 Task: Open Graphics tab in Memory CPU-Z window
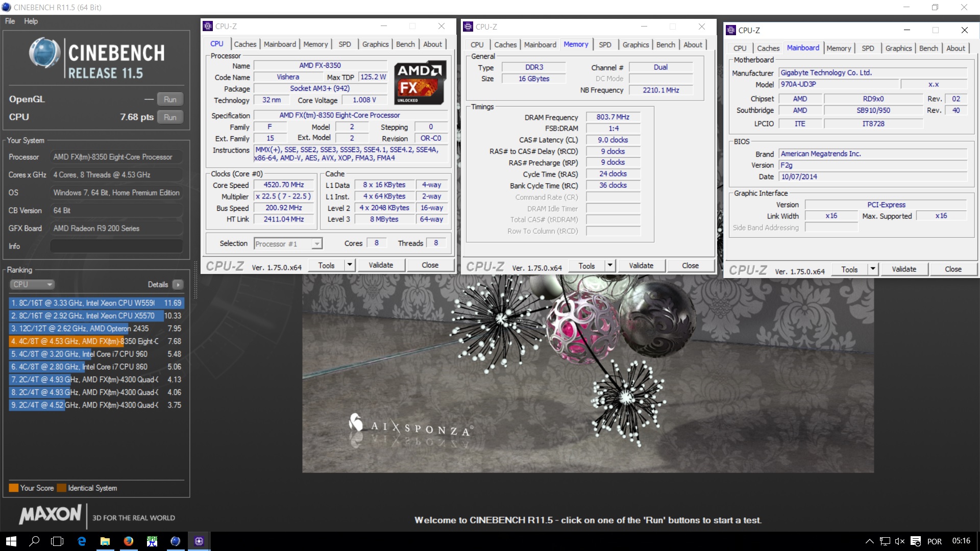pos(635,45)
